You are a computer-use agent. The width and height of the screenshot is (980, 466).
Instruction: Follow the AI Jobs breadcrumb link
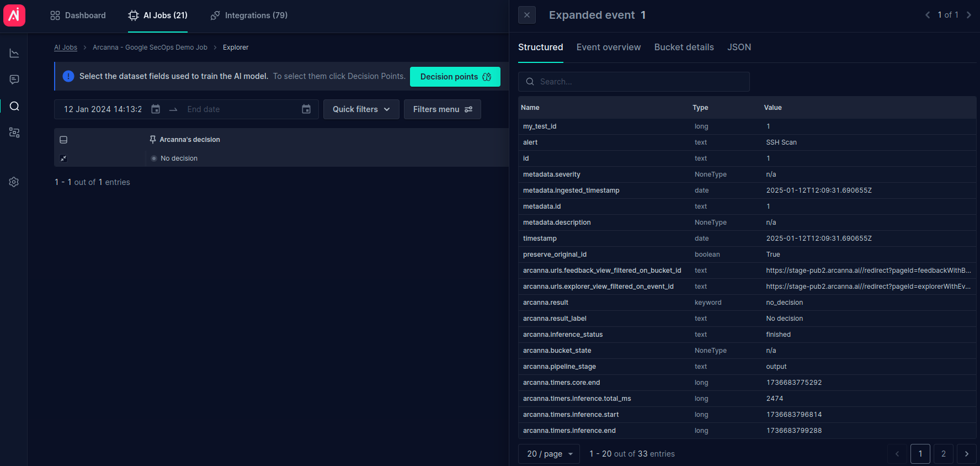(66, 47)
